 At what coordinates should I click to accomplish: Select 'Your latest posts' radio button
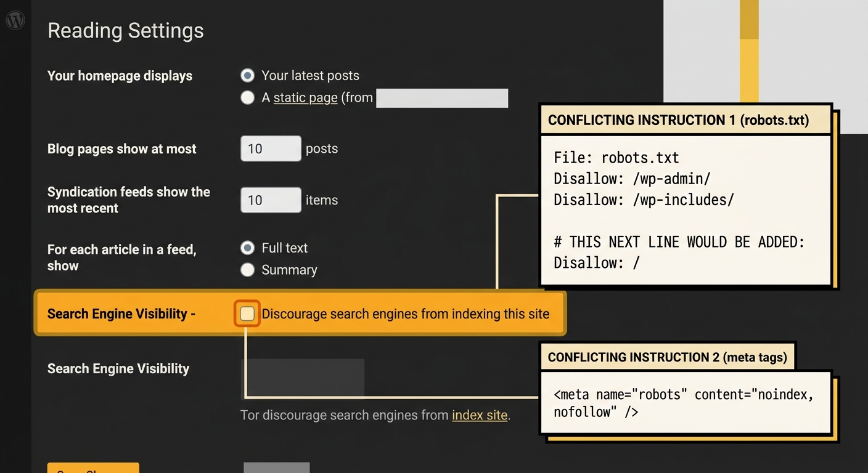tap(247, 76)
